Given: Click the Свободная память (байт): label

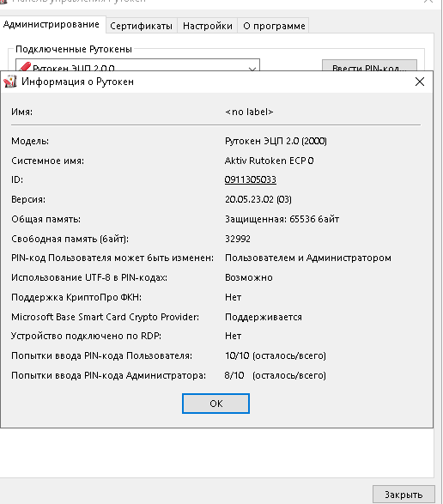Looking at the screenshot, I should 70,239.
